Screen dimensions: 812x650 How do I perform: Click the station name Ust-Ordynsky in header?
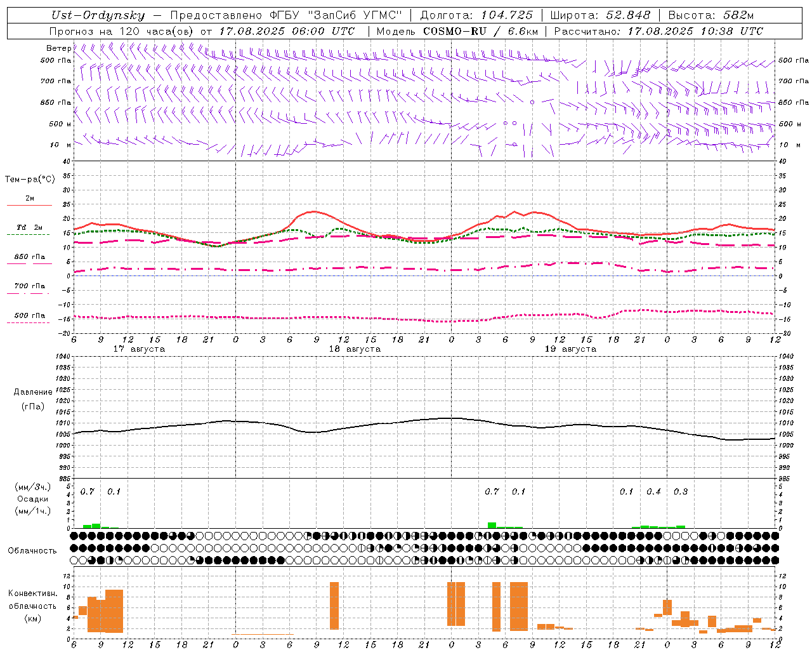[x=98, y=15]
